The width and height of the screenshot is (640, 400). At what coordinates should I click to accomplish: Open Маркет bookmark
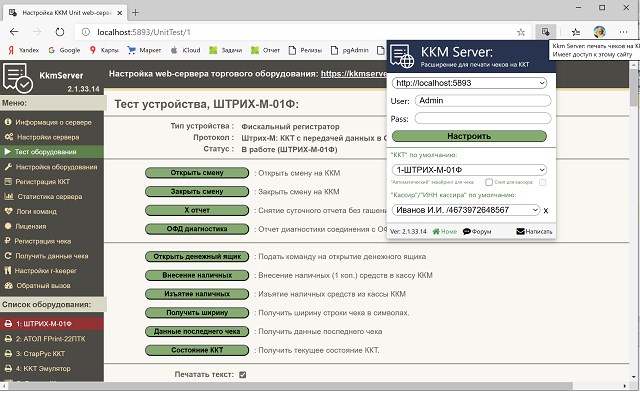144,50
